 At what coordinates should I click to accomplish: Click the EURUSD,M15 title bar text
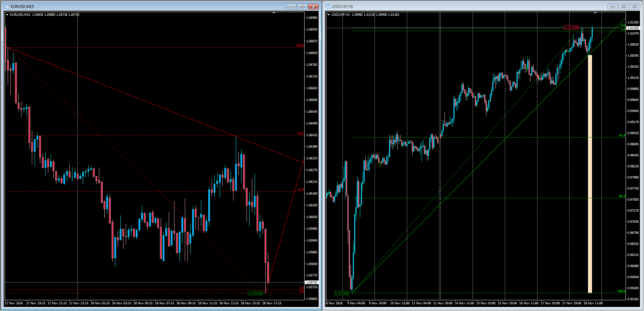(22, 7)
